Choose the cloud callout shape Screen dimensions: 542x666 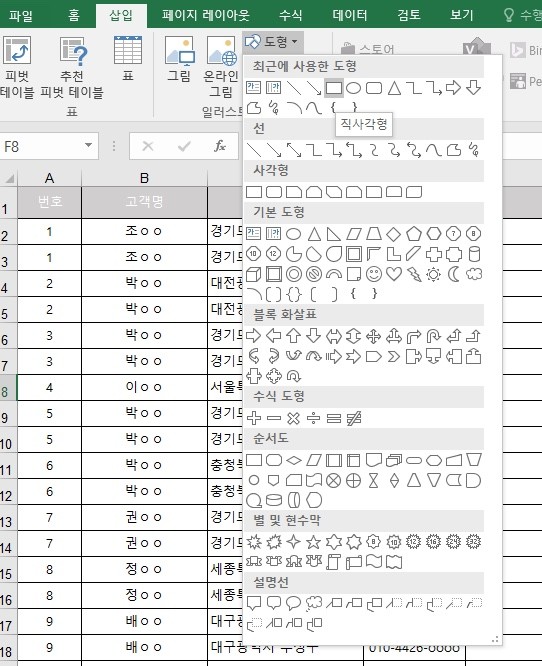click(x=313, y=603)
